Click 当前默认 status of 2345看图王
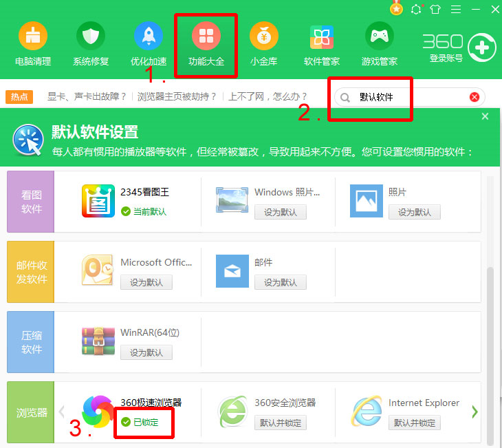The height and width of the screenshot is (448, 502). 144,211
